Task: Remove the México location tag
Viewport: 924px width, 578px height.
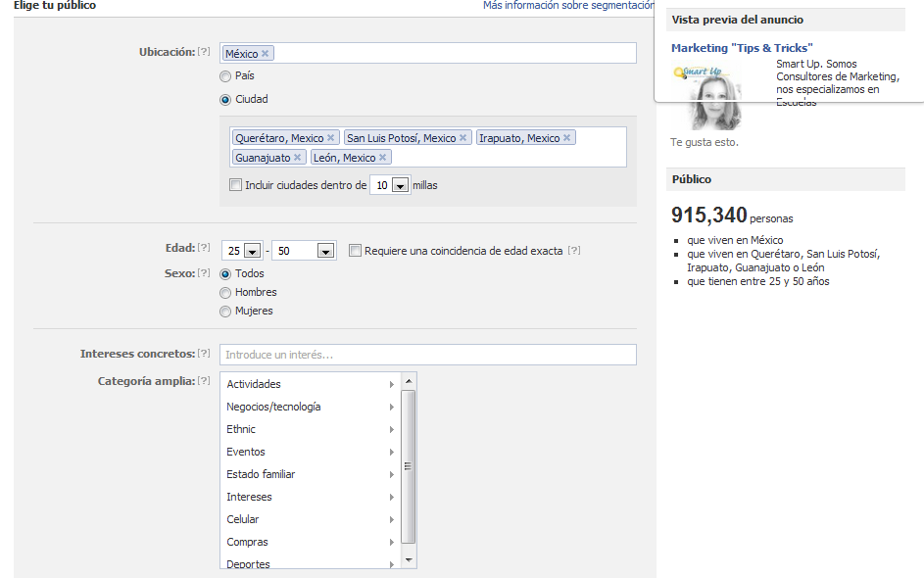Action: point(266,54)
